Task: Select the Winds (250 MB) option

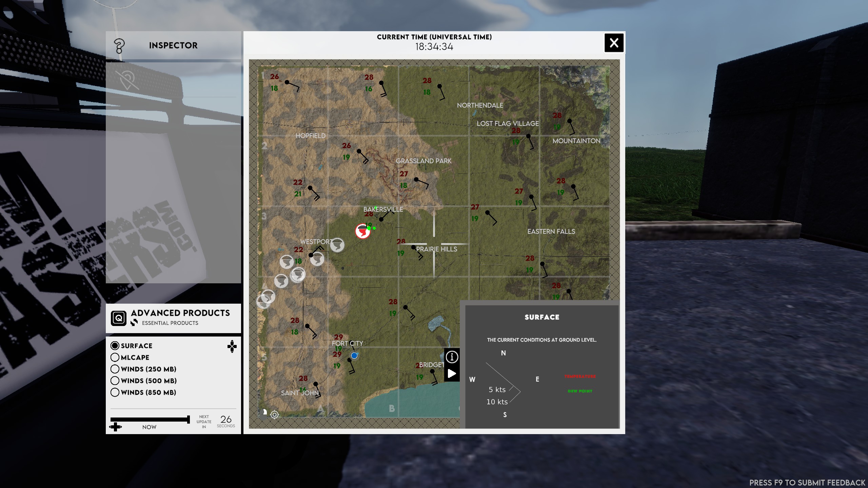Action: [x=115, y=369]
